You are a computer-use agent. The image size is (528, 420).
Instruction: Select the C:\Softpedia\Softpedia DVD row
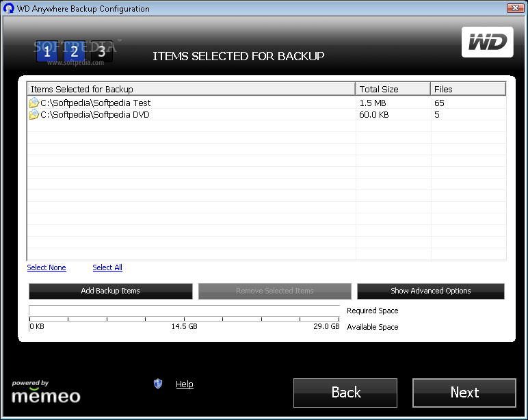point(267,114)
